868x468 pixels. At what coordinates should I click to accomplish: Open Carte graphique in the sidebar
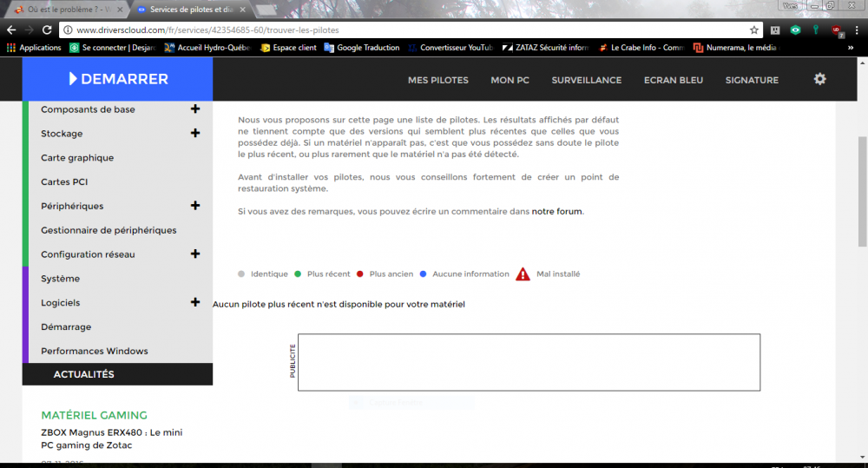pos(77,158)
